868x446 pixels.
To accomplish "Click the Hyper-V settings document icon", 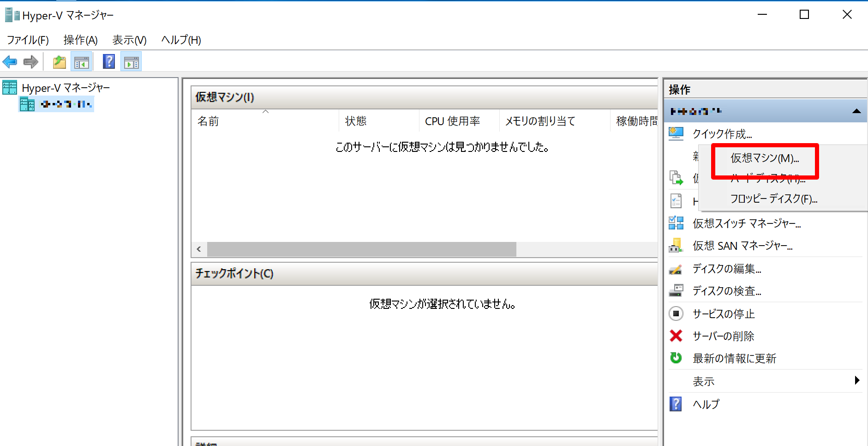I will click(676, 201).
